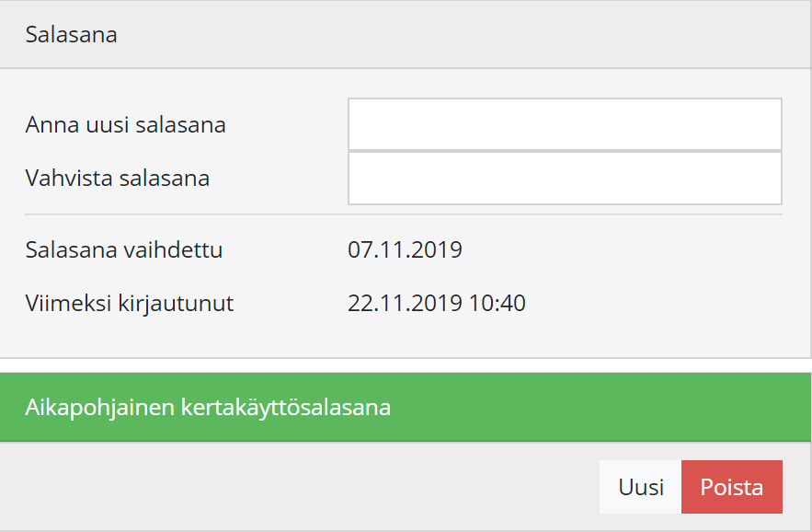
Task: Click the word "Vahvista" in the confirm label
Action: click(x=69, y=178)
